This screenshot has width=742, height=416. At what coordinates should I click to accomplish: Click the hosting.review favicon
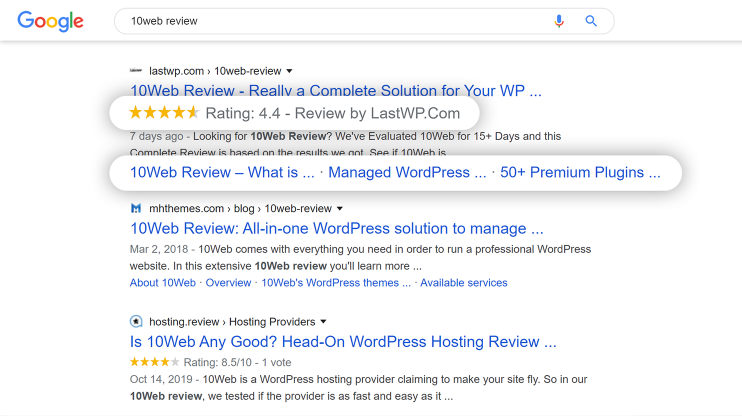[136, 321]
